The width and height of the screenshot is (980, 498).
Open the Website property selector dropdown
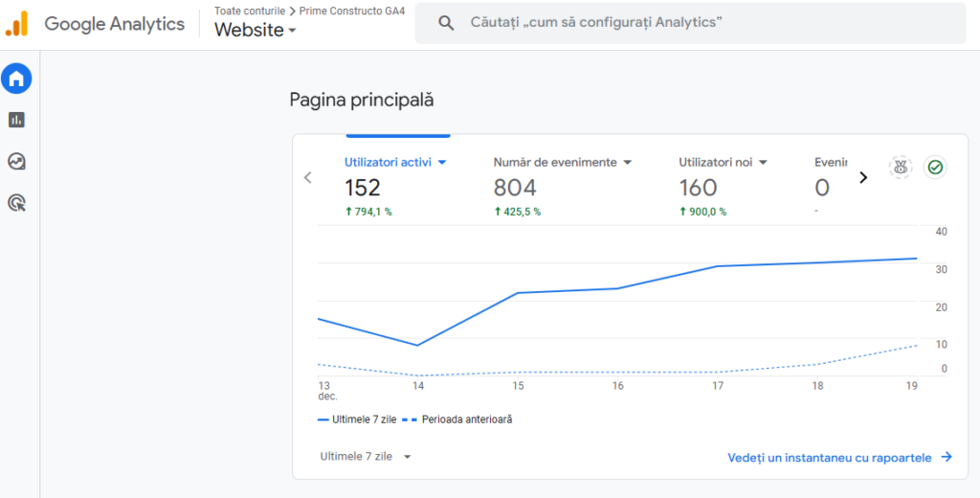255,30
